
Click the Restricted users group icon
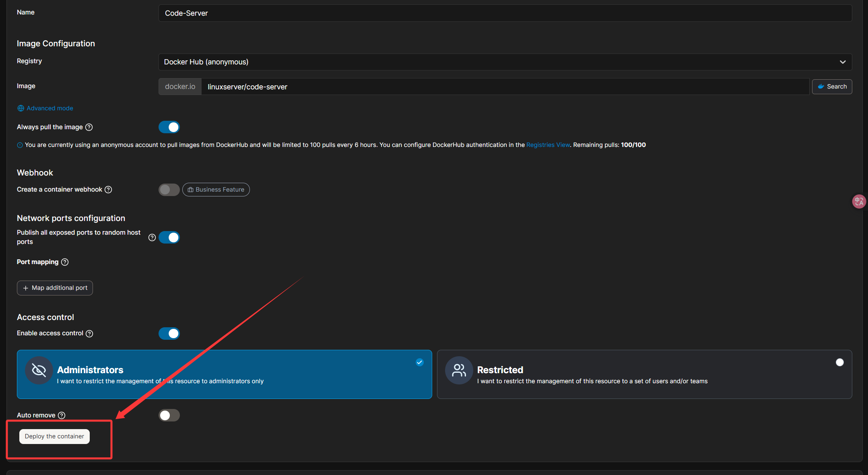coord(459,370)
